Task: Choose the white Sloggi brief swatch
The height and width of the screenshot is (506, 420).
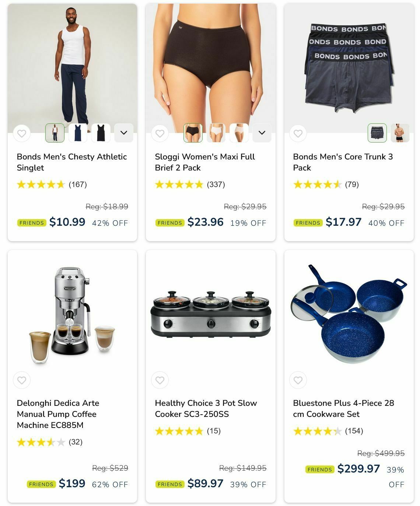Action: coord(216,133)
